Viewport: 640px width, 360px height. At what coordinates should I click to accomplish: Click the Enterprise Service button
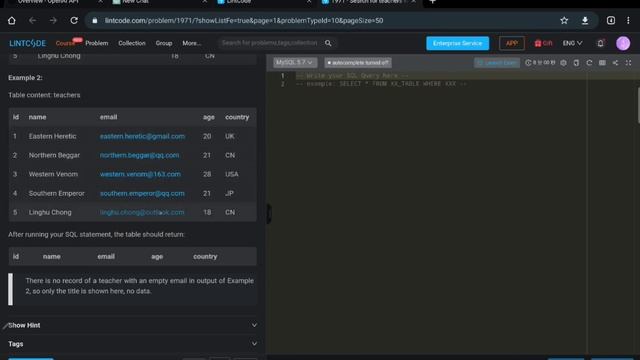point(458,43)
